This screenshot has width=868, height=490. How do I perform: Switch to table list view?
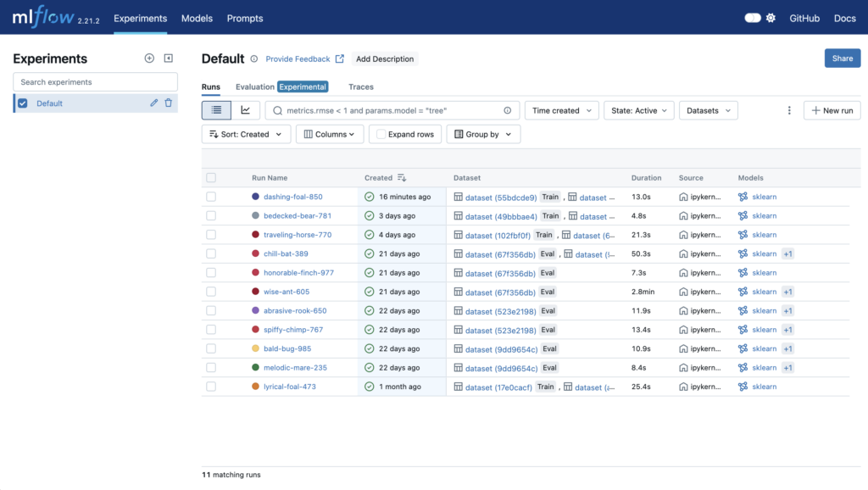point(216,110)
